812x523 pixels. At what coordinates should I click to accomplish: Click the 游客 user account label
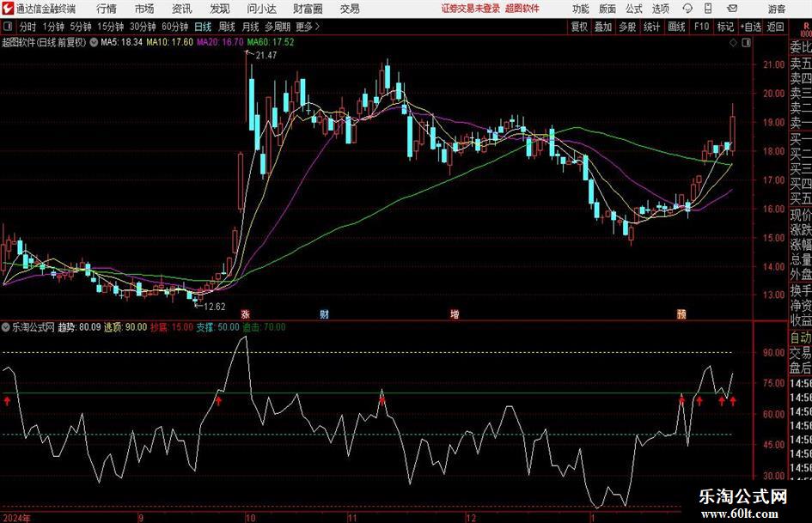pos(776,9)
